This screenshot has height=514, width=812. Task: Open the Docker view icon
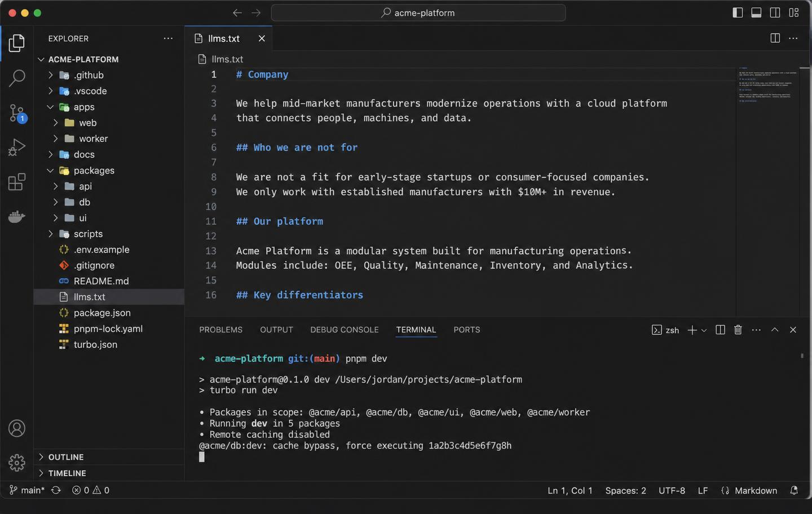pyautogui.click(x=17, y=216)
